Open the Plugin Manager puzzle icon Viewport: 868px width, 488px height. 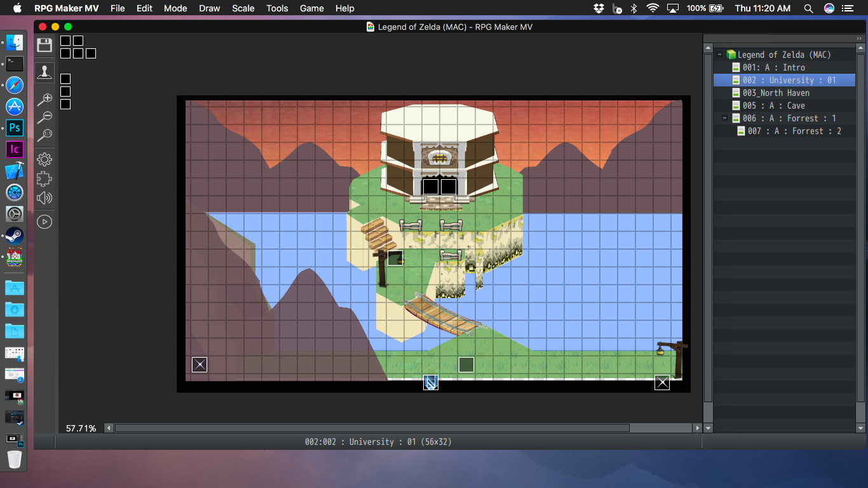[x=44, y=179]
